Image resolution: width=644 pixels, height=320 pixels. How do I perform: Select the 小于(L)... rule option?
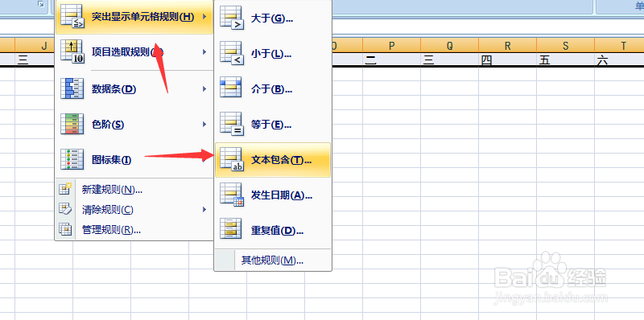pyautogui.click(x=273, y=54)
